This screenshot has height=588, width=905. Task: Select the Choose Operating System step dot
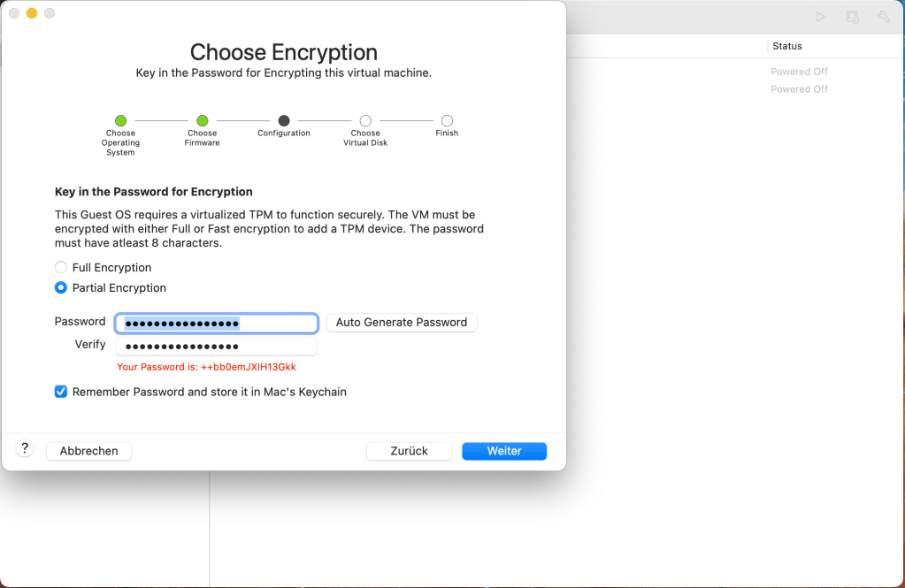point(120,120)
